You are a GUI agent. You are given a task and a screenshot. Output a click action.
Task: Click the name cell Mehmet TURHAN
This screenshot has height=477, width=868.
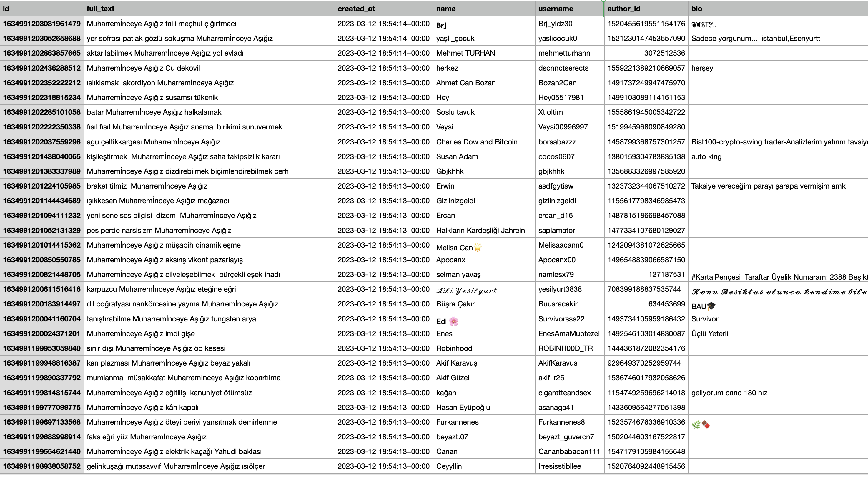465,53
